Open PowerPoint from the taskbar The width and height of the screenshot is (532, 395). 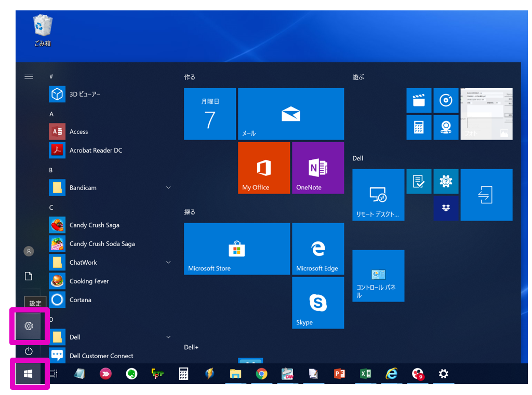click(x=339, y=374)
